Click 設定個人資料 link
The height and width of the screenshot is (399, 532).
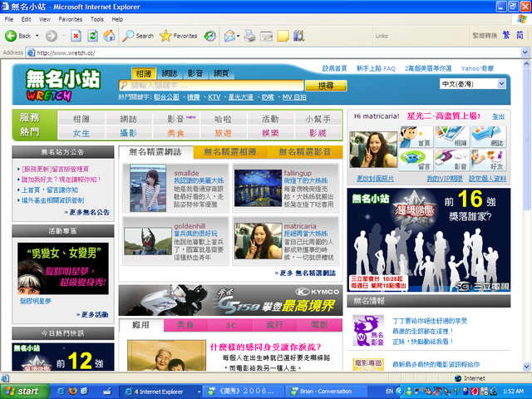click(488, 179)
